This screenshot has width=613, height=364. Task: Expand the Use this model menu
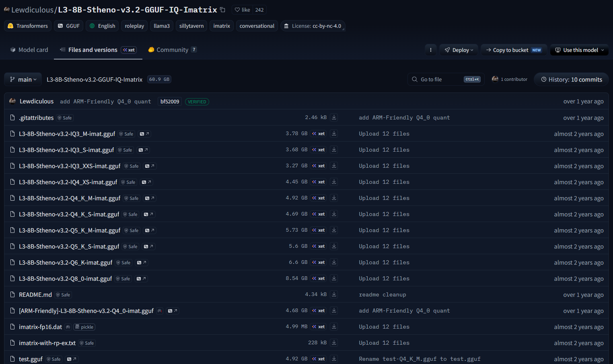coord(579,50)
